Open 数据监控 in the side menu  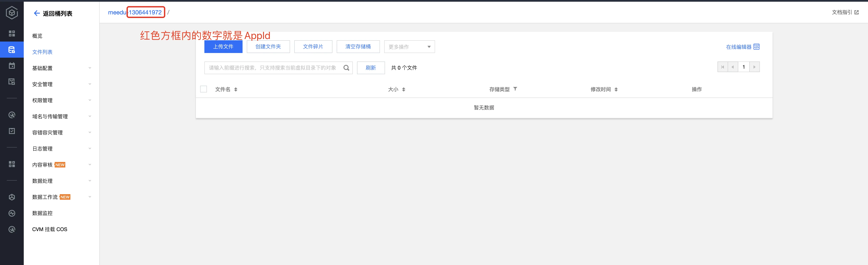click(42, 213)
